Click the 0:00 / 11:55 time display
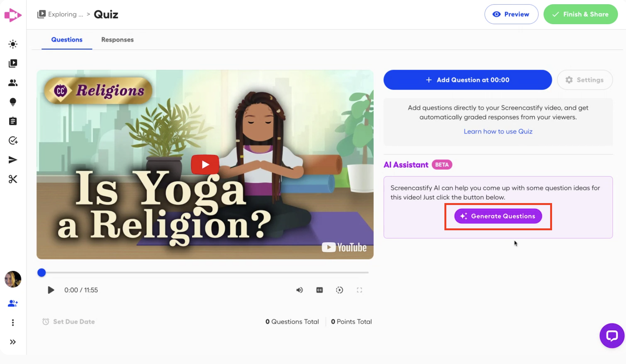This screenshot has height=364, width=626. pos(81,290)
